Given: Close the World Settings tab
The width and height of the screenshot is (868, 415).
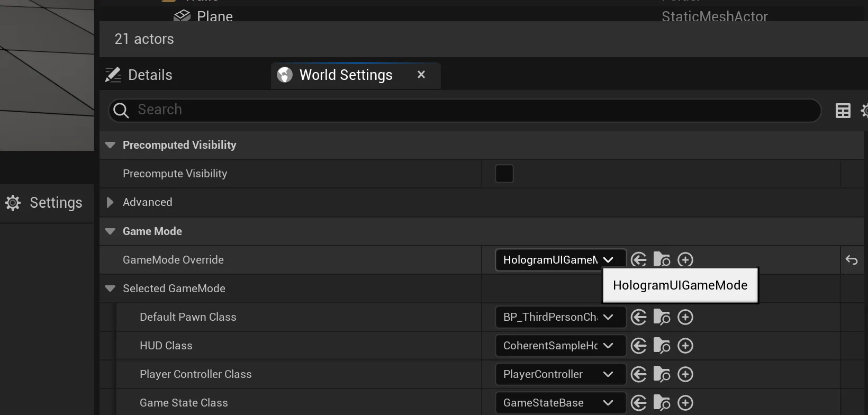Looking at the screenshot, I should pyautogui.click(x=421, y=75).
